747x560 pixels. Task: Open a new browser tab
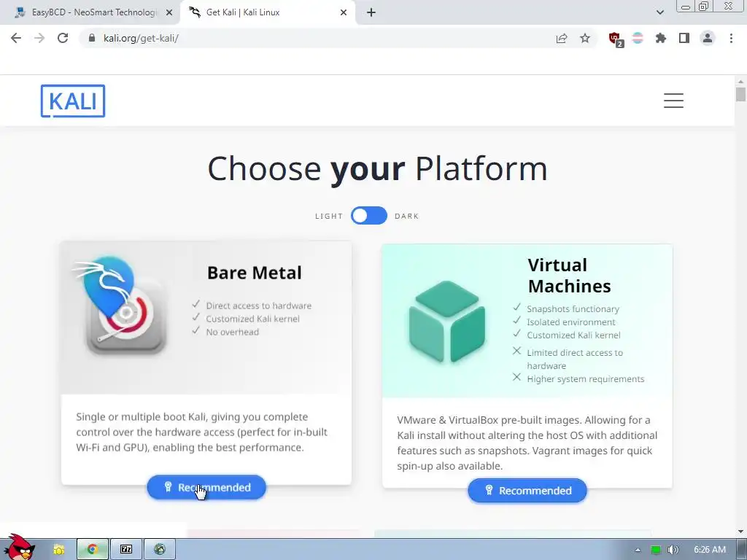[x=371, y=13]
